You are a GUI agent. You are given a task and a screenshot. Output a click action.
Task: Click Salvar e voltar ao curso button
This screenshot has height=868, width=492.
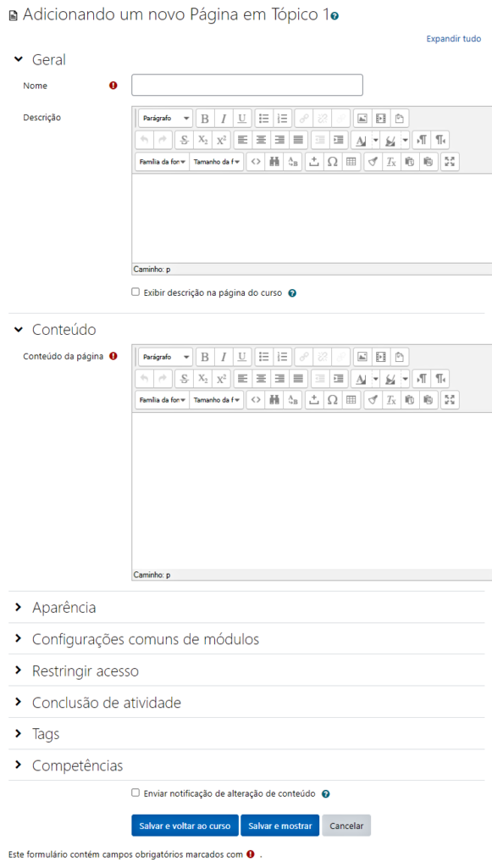pos(185,826)
